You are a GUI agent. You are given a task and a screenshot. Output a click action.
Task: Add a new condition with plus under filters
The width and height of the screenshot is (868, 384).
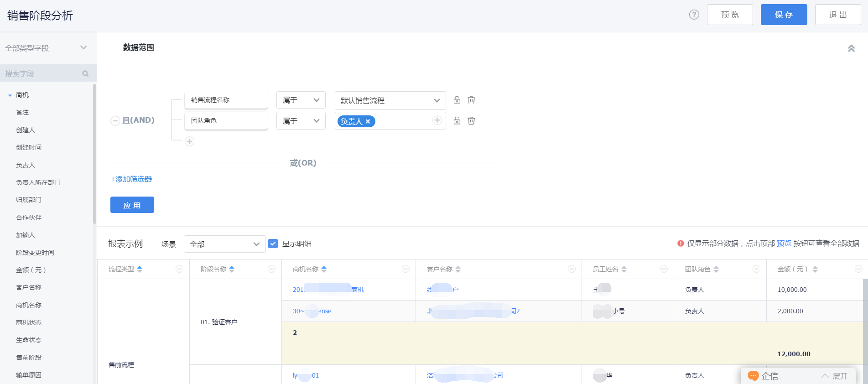[x=190, y=141]
